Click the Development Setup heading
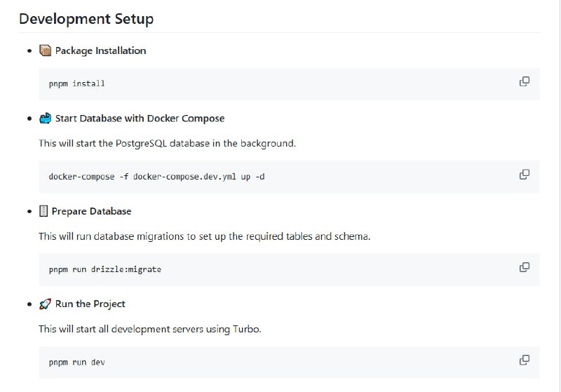 [86, 19]
